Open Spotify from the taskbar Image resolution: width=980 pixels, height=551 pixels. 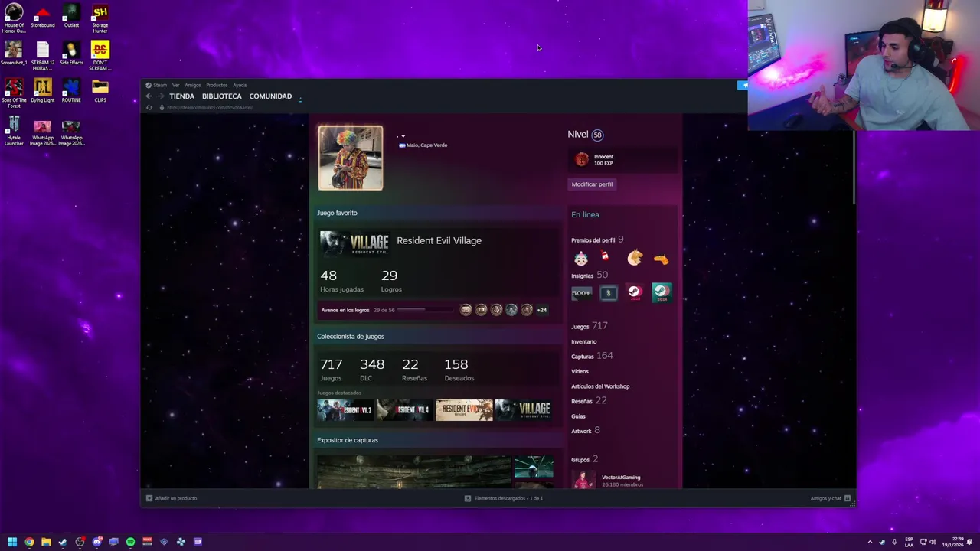tap(130, 542)
